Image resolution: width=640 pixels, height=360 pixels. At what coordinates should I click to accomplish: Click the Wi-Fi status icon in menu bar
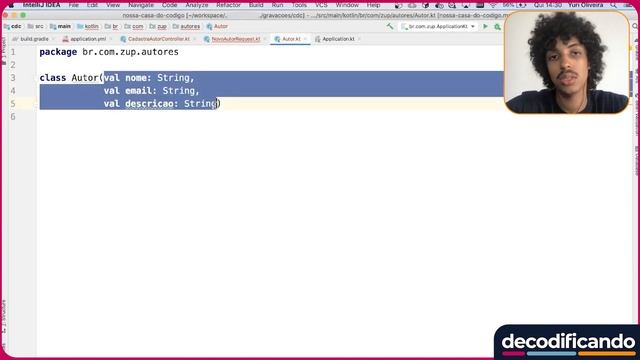coord(493,5)
